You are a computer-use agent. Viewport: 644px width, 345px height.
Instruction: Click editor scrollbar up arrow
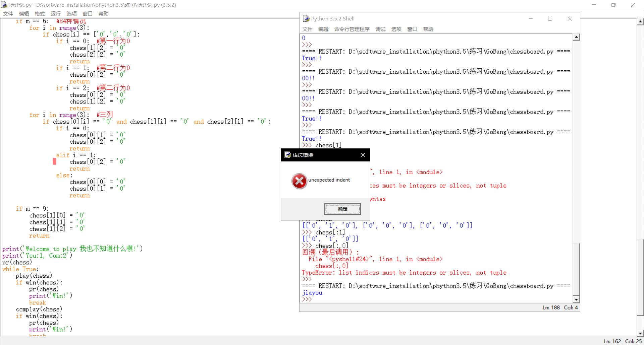tap(640, 22)
